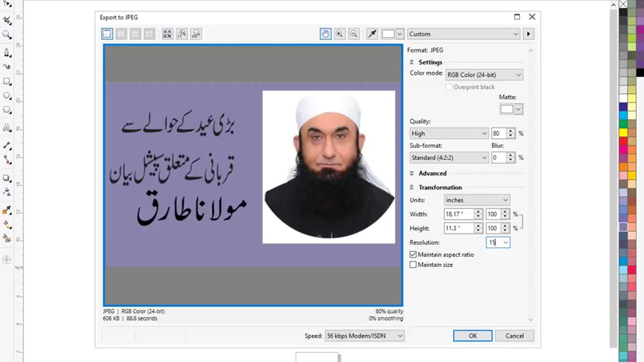The width and height of the screenshot is (644, 362).
Task: Select the Smart Fill tool
Action: [x=7, y=238]
